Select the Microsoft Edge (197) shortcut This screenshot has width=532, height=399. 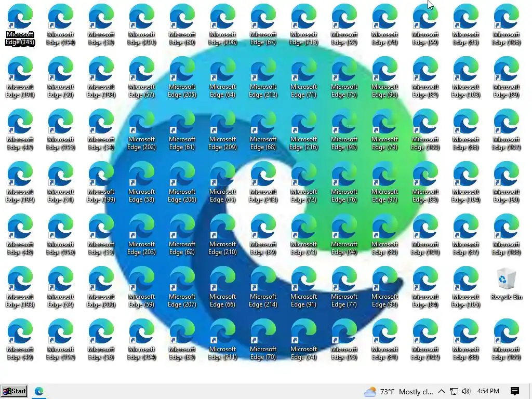click(x=60, y=340)
